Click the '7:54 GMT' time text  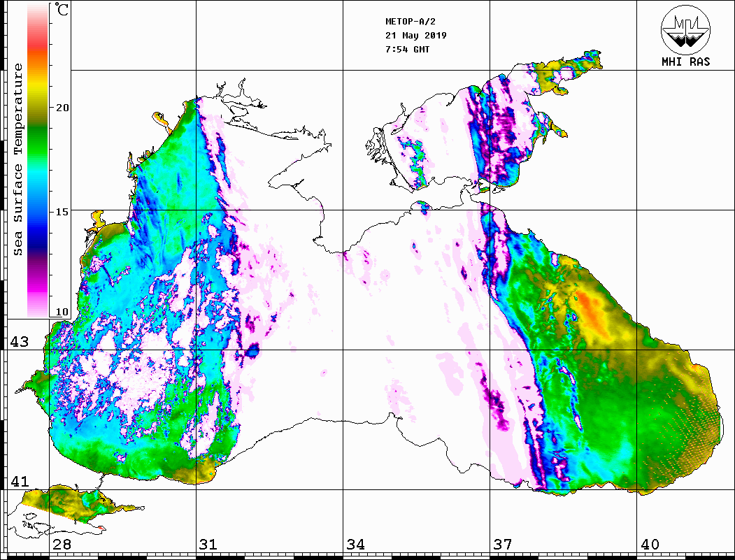point(407,49)
